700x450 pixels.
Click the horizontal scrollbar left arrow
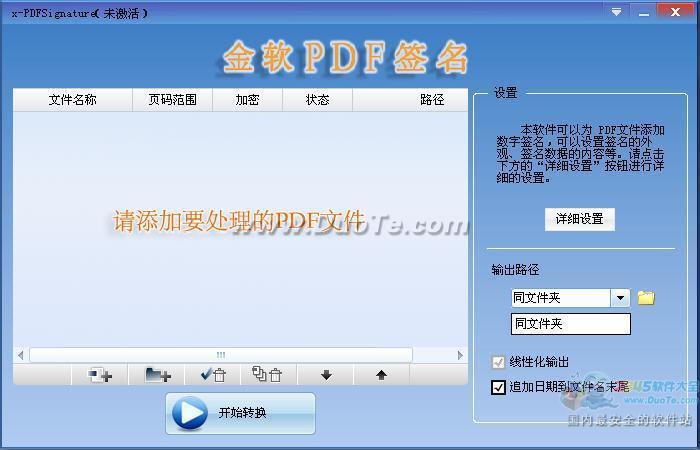pyautogui.click(x=21, y=355)
